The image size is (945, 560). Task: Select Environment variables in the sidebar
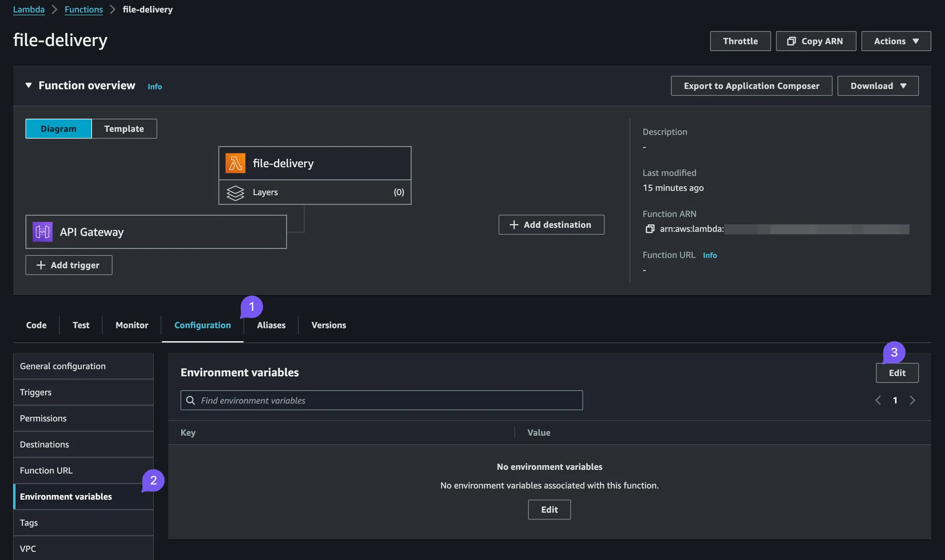(83, 497)
